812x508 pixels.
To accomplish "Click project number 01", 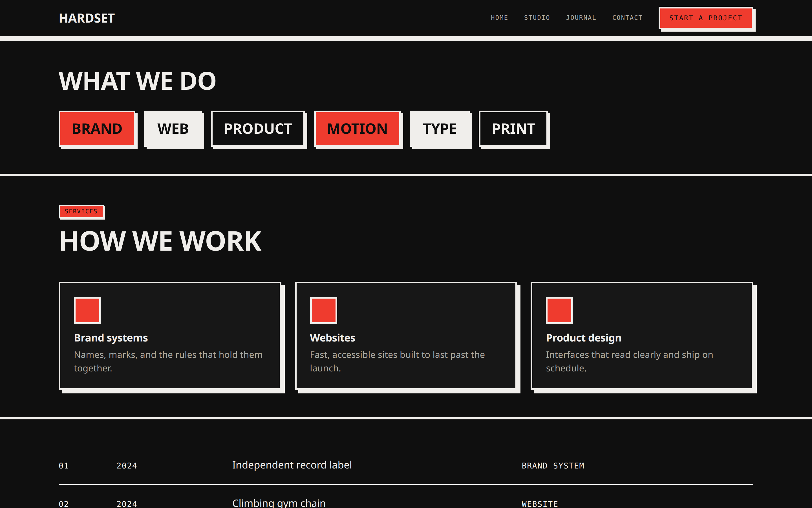I will [x=64, y=466].
